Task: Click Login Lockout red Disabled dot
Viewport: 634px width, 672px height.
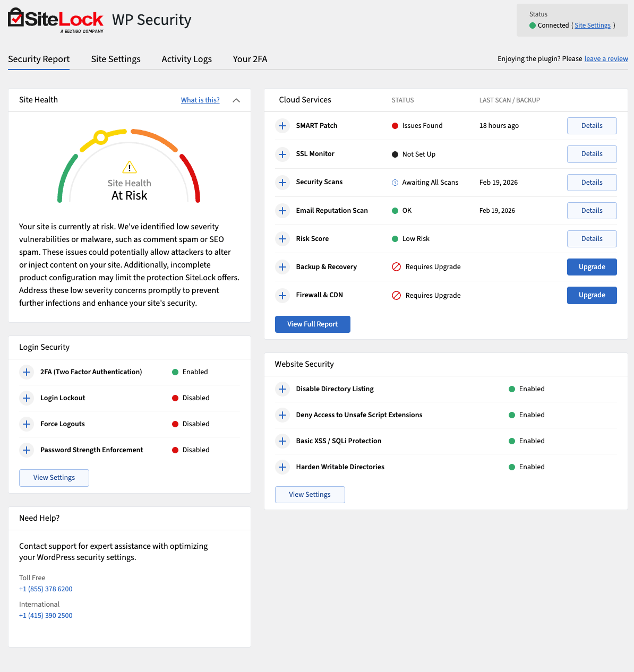Action: click(175, 398)
